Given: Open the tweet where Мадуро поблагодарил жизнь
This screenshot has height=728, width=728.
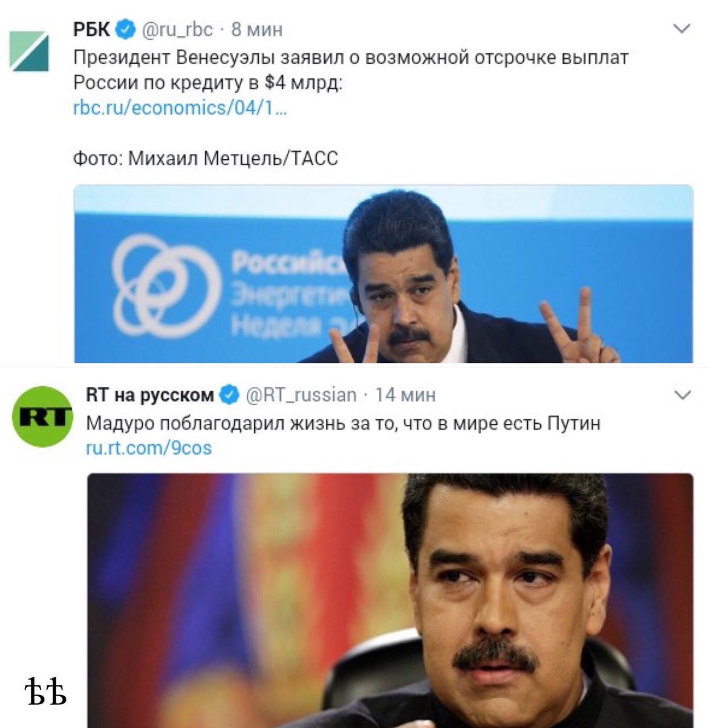Looking at the screenshot, I should pyautogui.click(x=343, y=424).
